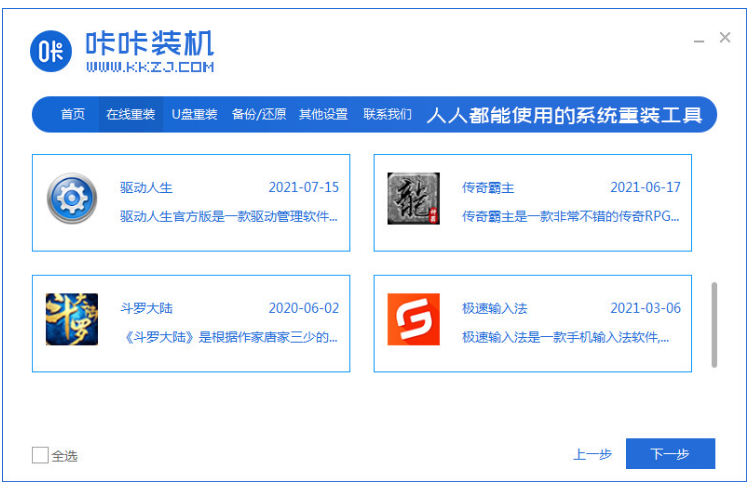
Task: Go to the 备份/还原 tab
Action: tap(259, 114)
